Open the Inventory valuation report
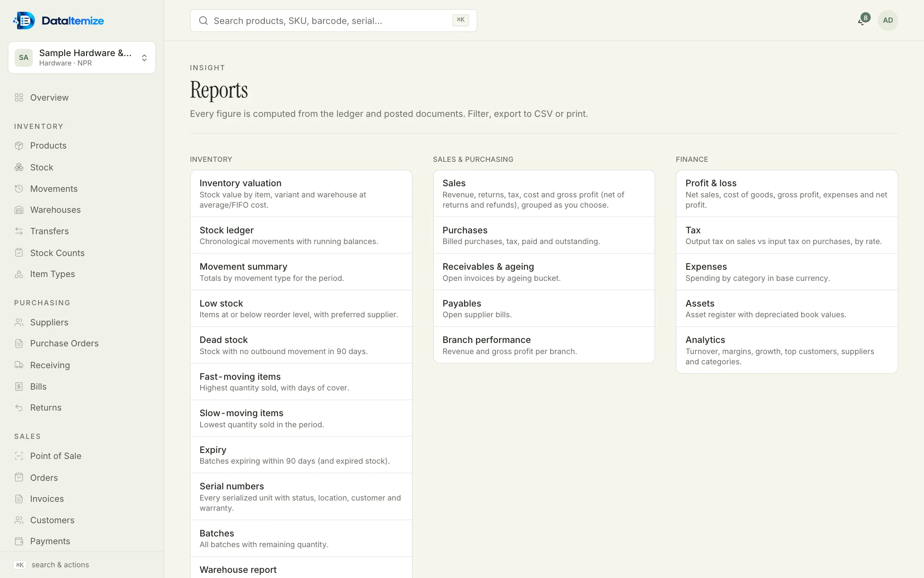The height and width of the screenshot is (578, 924). point(301,194)
